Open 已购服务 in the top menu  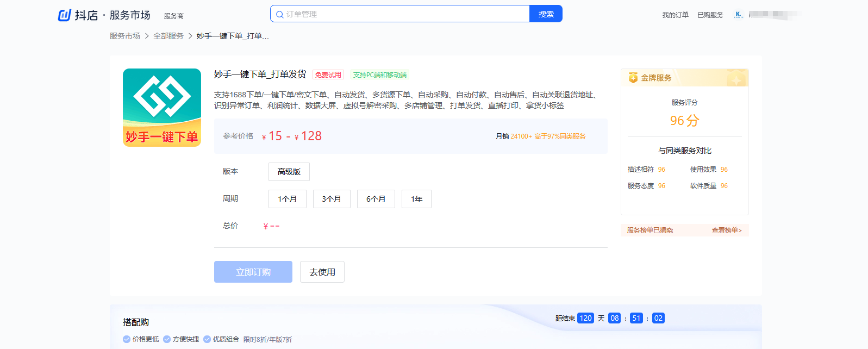point(710,15)
